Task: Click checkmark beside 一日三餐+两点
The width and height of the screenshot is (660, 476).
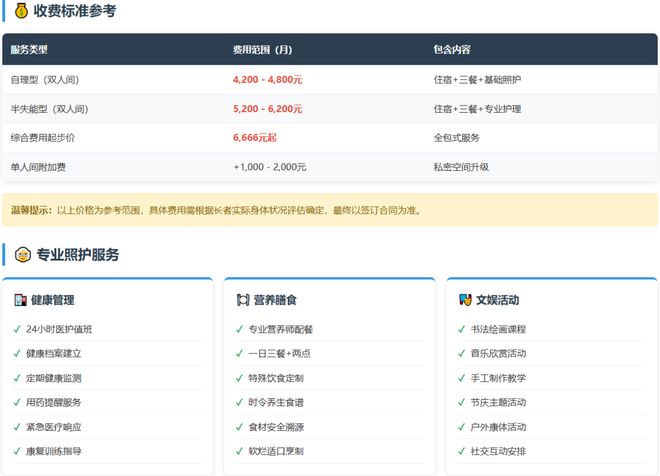Action: (240, 354)
